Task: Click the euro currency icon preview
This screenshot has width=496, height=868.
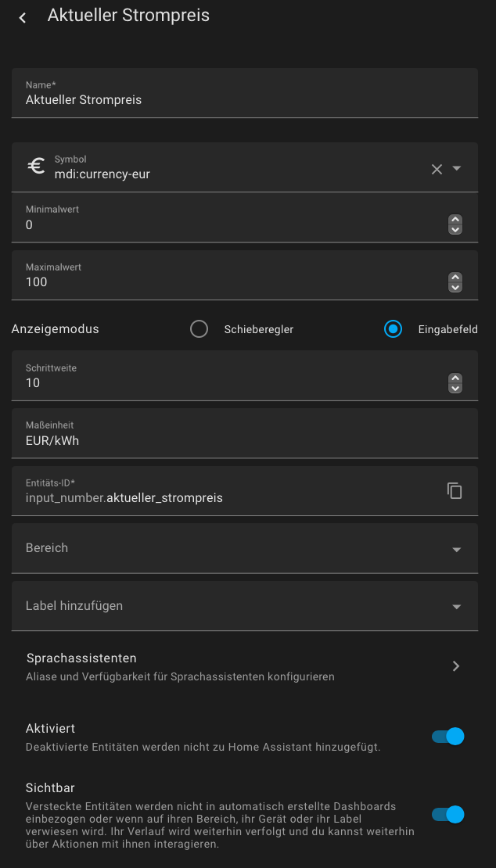Action: 37,167
